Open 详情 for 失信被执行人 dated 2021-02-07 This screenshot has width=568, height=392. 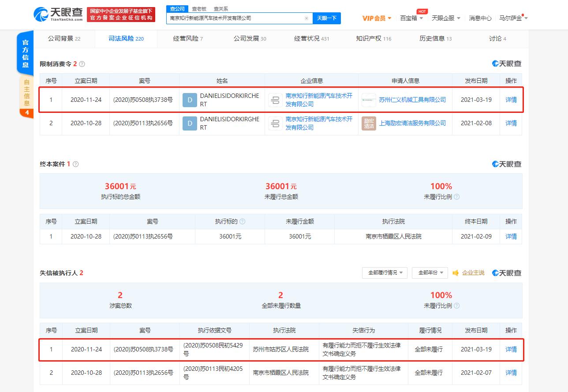(x=511, y=373)
